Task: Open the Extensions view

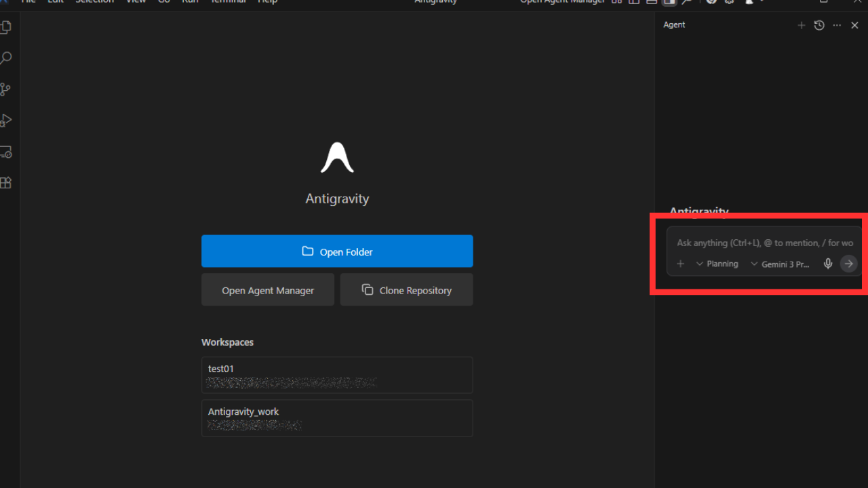Action: (6, 183)
